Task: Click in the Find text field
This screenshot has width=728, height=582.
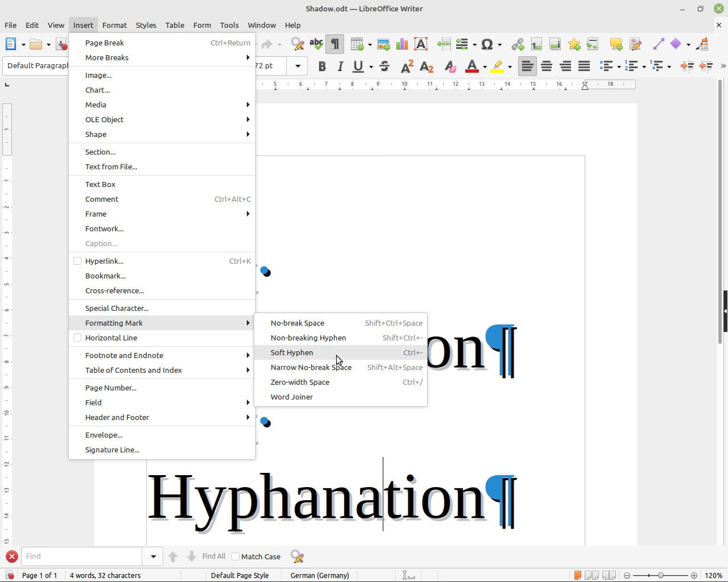Action: (81, 556)
